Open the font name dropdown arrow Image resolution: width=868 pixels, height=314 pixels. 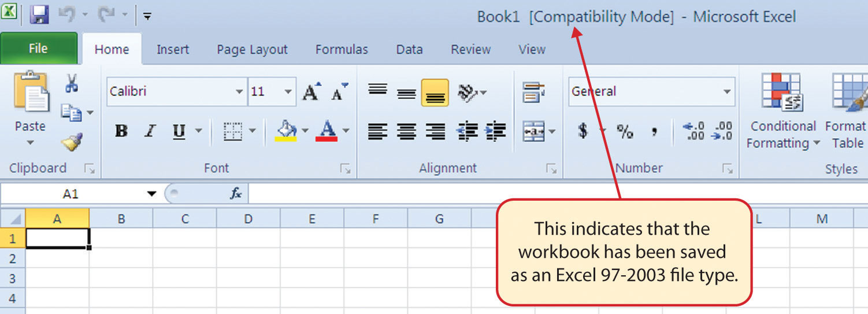click(x=239, y=92)
